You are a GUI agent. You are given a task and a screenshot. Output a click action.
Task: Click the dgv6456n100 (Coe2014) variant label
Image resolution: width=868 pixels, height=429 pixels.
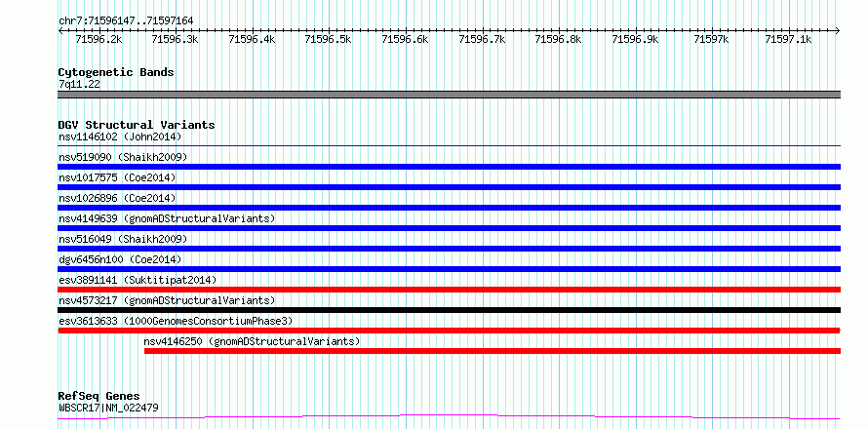click(120, 259)
